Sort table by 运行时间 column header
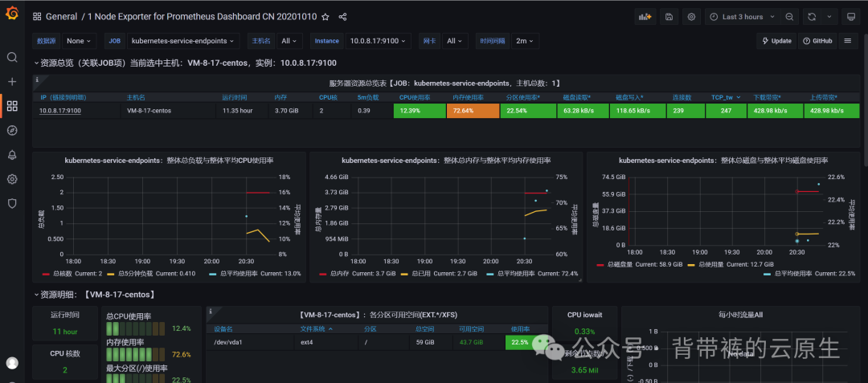 pyautogui.click(x=234, y=97)
